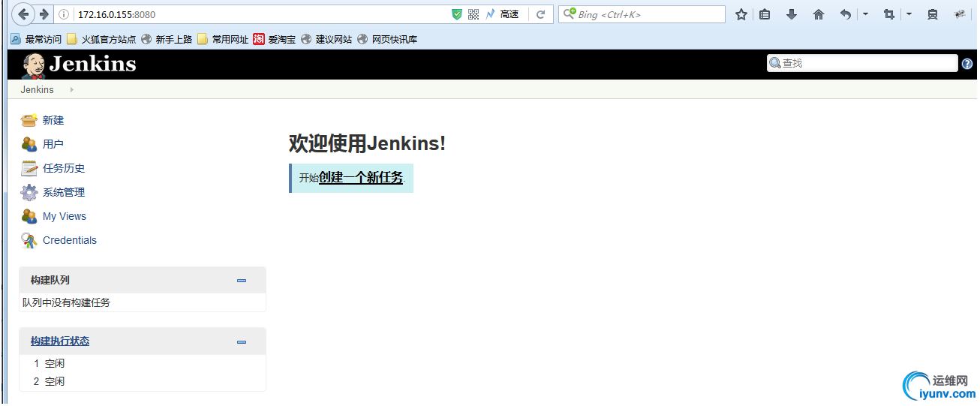Click the 用户 people icon
The image size is (980, 406).
point(29,144)
